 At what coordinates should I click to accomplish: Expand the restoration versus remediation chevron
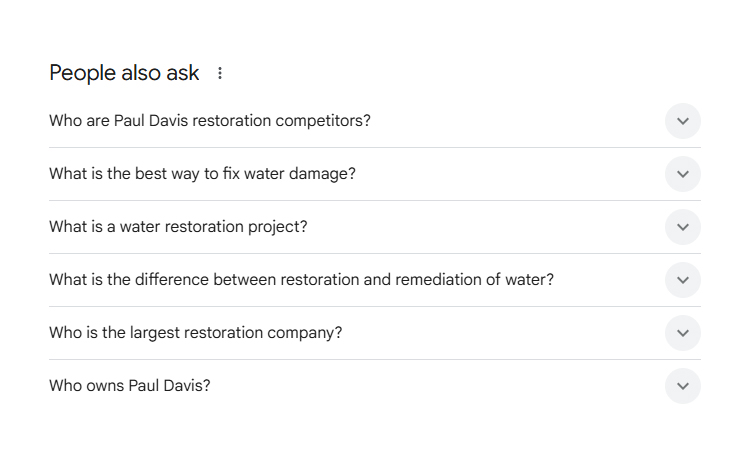pos(683,280)
